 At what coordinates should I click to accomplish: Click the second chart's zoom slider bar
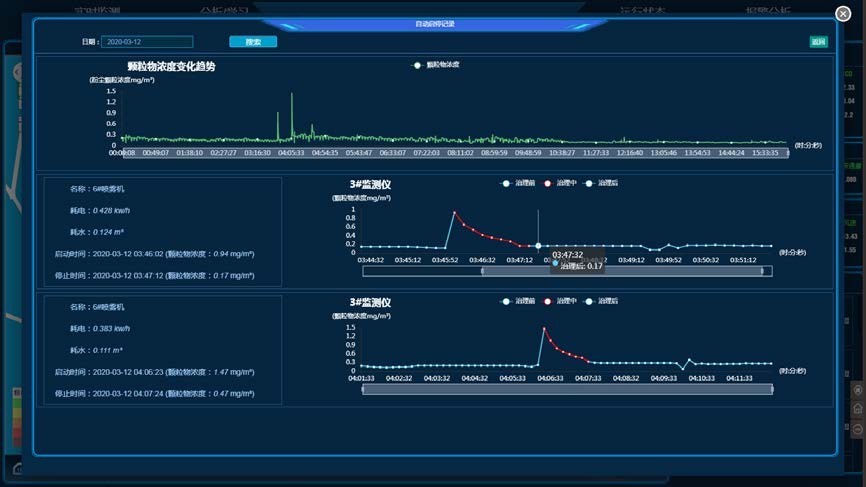(567, 389)
